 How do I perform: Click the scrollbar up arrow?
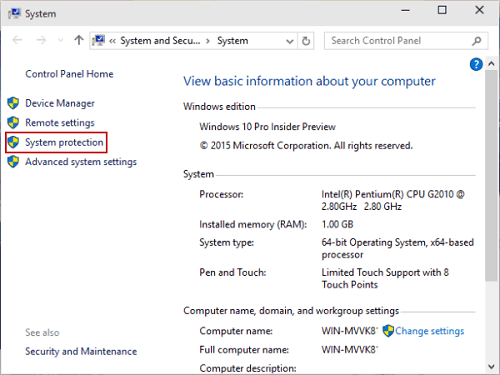click(x=491, y=63)
